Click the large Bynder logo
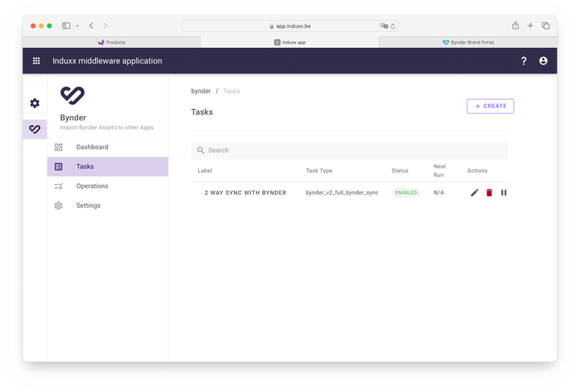 73,95
